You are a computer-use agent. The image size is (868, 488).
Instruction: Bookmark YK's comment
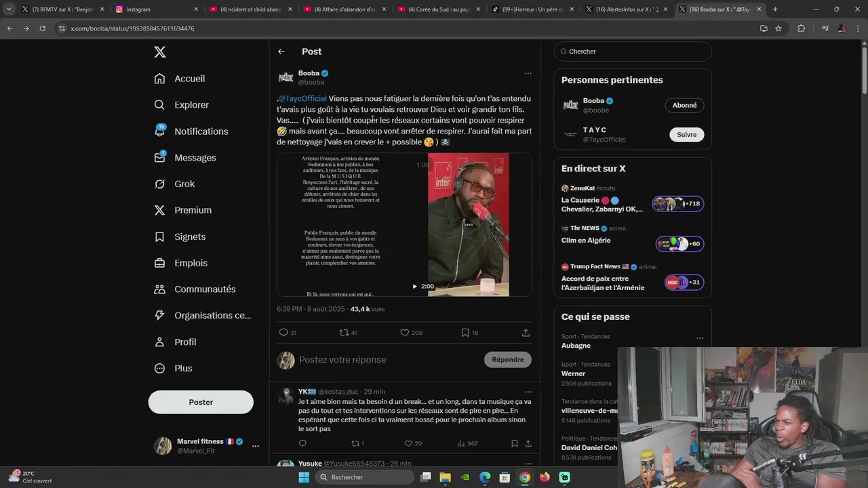[515, 443]
